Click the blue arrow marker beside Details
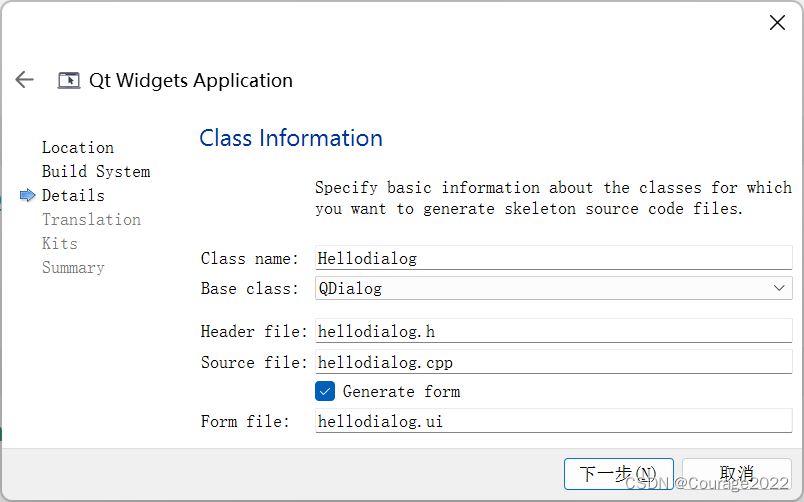The height and width of the screenshot is (502, 804). pos(27,195)
